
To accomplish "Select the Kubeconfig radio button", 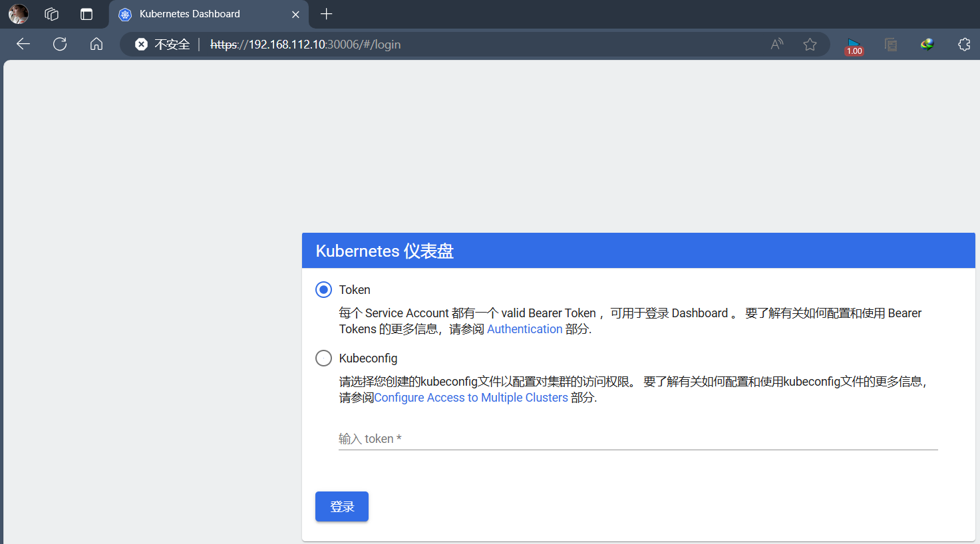I will (323, 358).
